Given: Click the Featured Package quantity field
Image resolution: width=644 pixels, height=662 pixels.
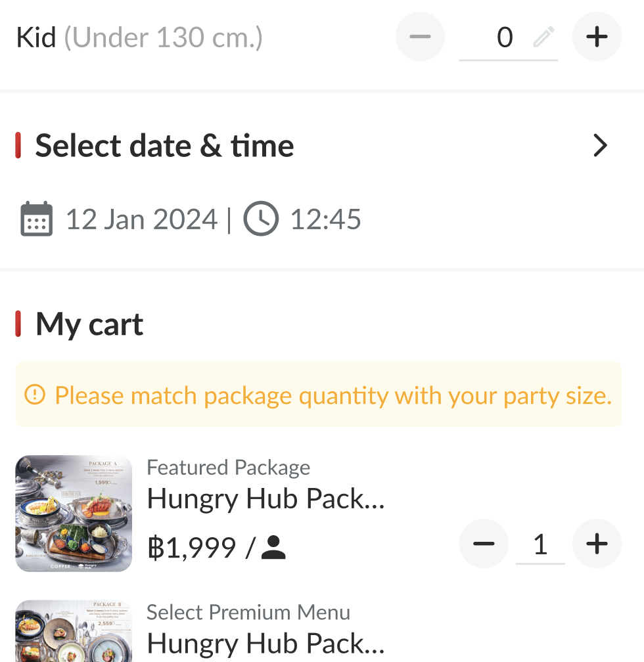Looking at the screenshot, I should 540,544.
